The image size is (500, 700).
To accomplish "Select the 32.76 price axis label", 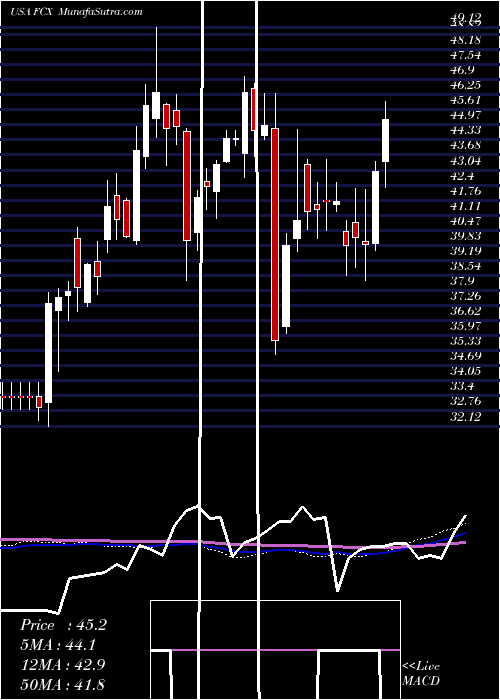I will (466, 402).
